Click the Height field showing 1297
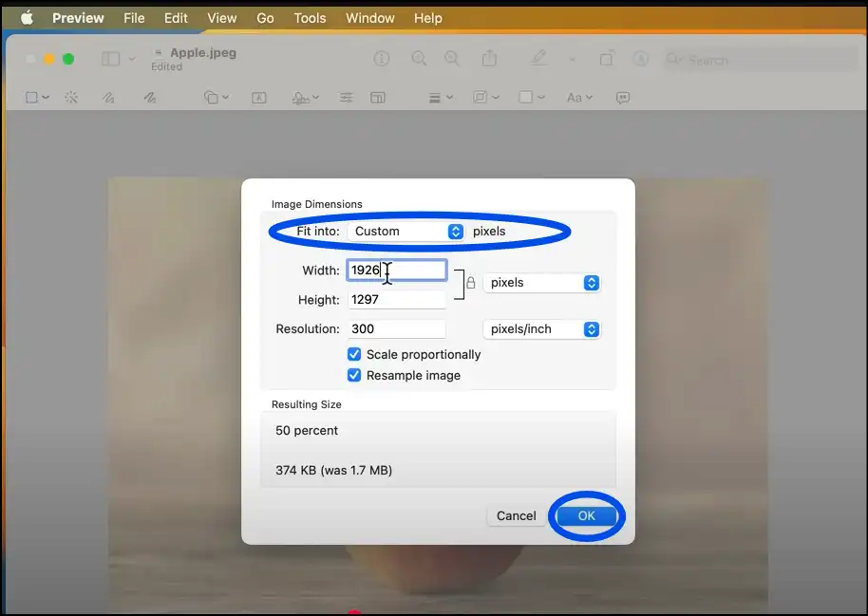Screen dimensions: 868x616 397,299
